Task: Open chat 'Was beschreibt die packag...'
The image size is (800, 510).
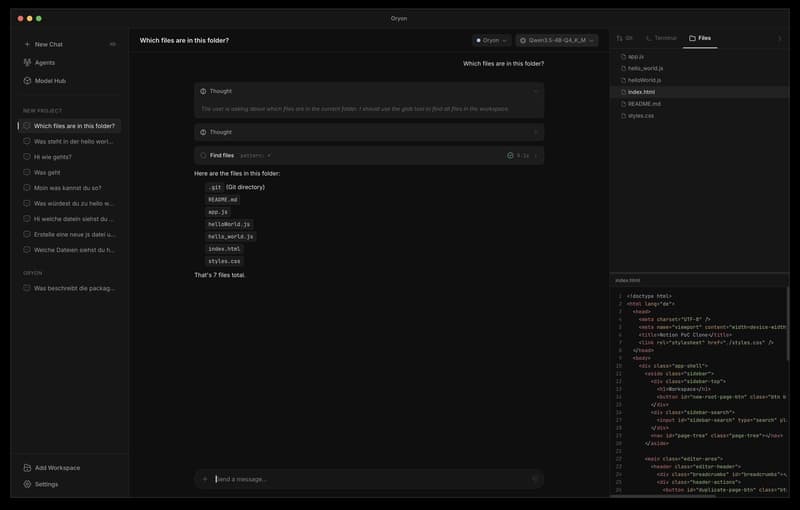Action: pyautogui.click(x=69, y=288)
